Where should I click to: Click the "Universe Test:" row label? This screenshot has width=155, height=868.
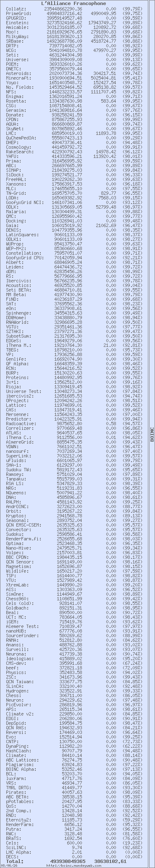coord(24,391)
